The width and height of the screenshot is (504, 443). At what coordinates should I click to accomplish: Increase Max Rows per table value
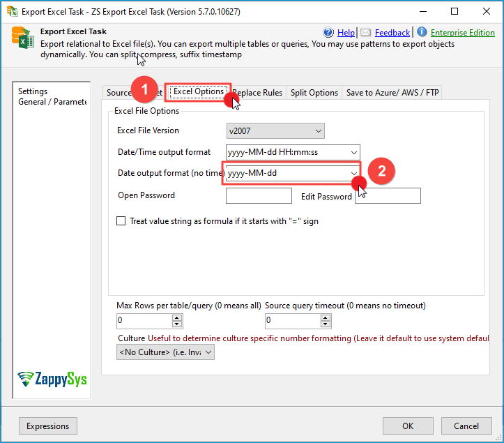click(177, 317)
